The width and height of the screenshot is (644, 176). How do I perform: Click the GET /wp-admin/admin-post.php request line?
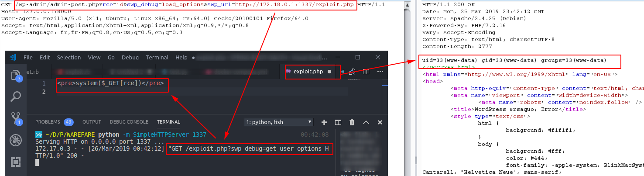point(193,5)
